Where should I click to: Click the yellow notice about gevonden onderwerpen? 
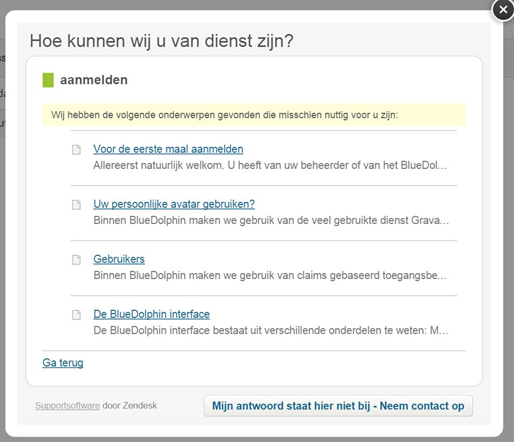[254, 115]
